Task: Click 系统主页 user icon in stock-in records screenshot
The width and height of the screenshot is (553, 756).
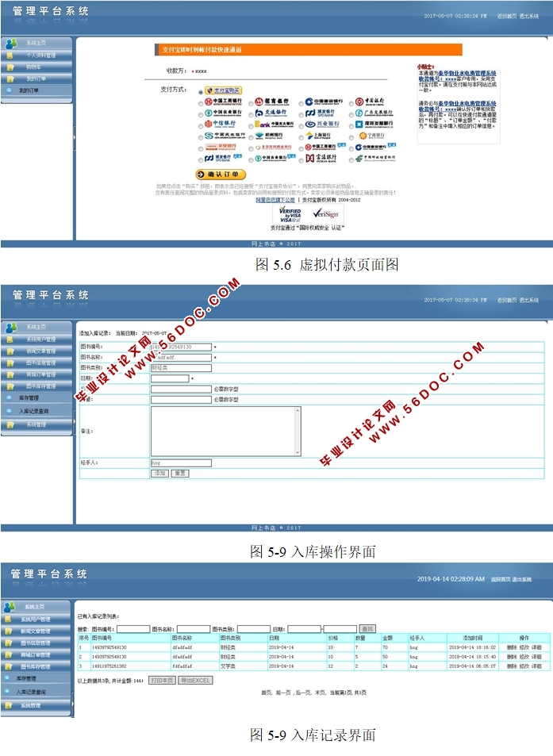Action: pyautogui.click(x=10, y=607)
